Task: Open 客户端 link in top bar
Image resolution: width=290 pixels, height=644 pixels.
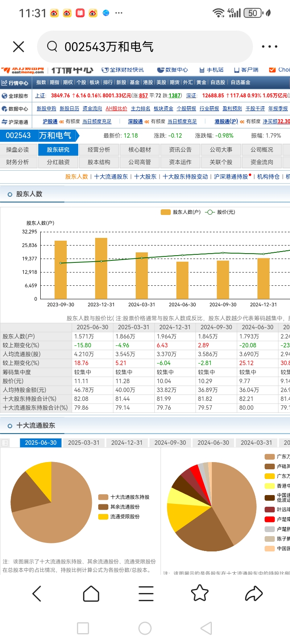Action: 246,70
